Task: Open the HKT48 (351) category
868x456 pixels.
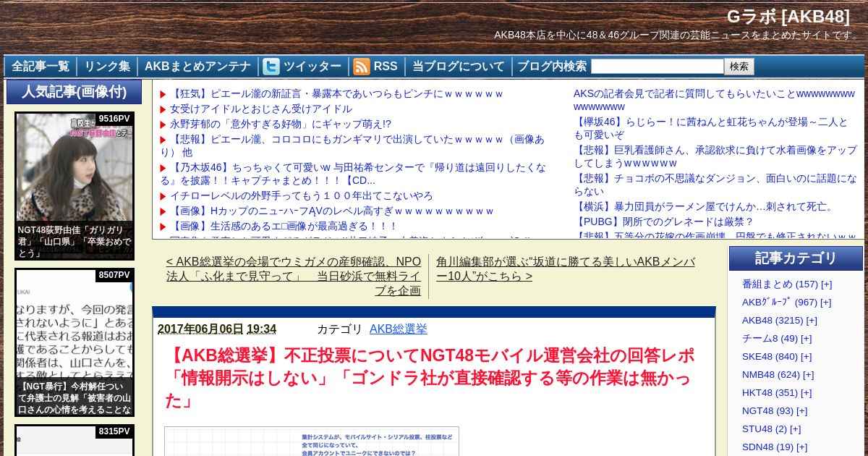Action: (x=770, y=392)
